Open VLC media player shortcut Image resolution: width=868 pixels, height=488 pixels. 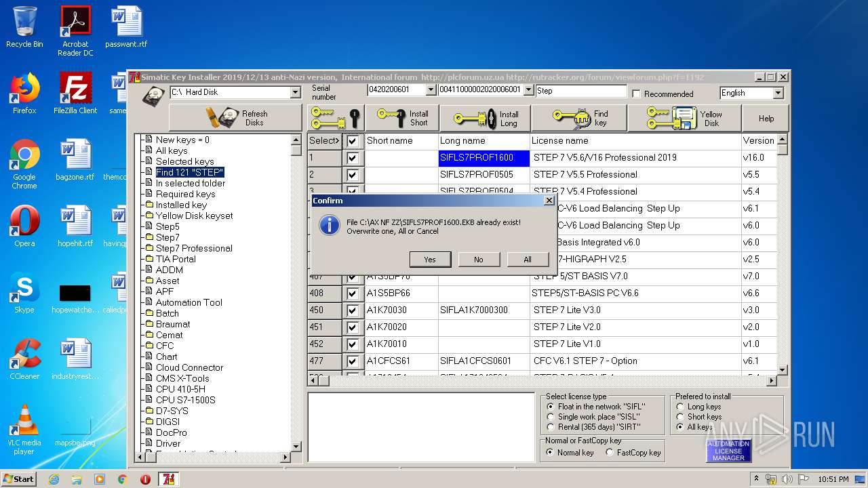pyautogui.click(x=24, y=430)
